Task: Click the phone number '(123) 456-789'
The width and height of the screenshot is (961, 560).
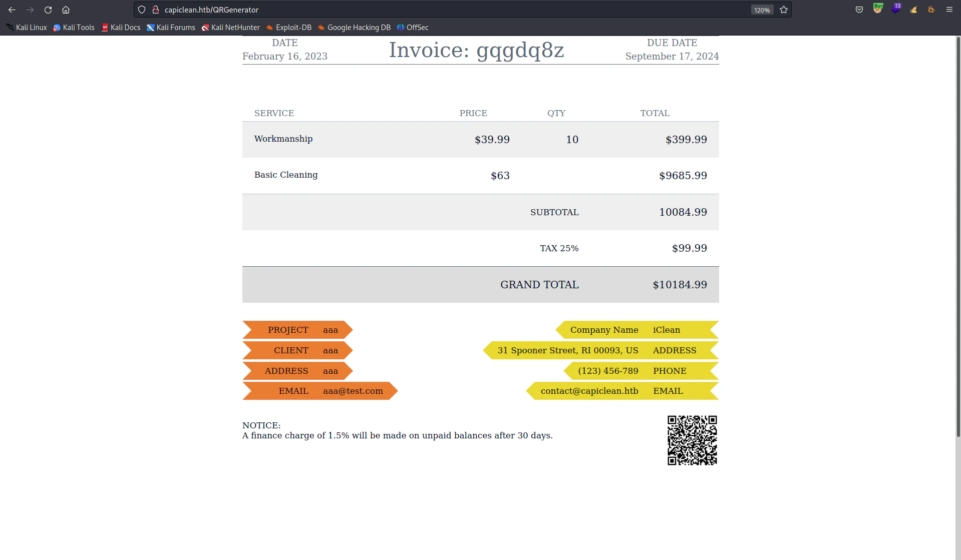Action: coord(608,371)
